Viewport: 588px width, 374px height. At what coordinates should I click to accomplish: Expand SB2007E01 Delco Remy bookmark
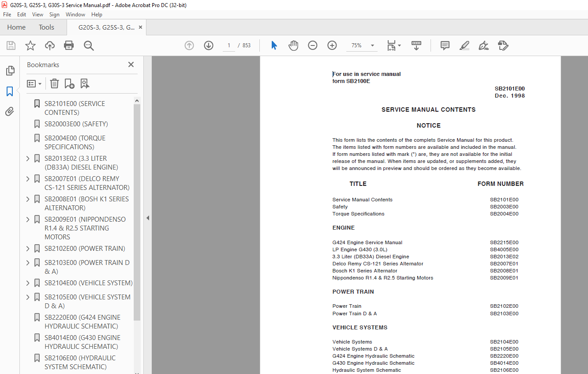point(28,179)
